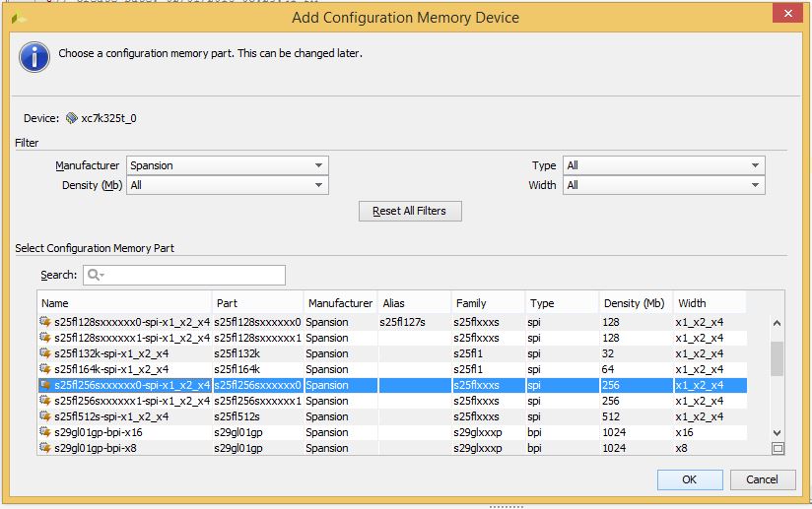Click the vertical scrollbar thumb in the list
812x509 pixels.
777,358
